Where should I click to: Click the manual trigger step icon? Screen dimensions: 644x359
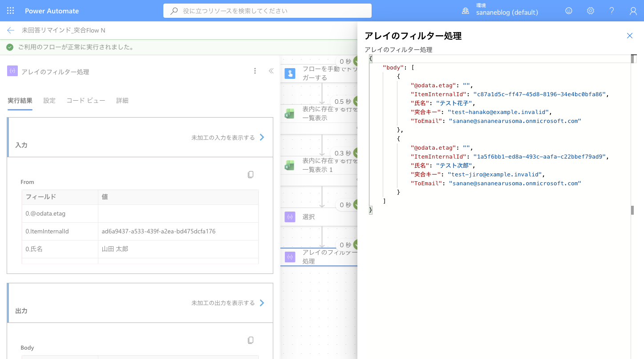pyautogui.click(x=290, y=73)
